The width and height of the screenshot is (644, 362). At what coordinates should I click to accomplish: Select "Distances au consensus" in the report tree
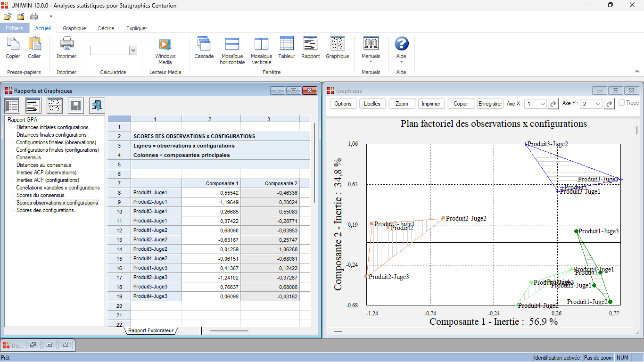pos(43,165)
